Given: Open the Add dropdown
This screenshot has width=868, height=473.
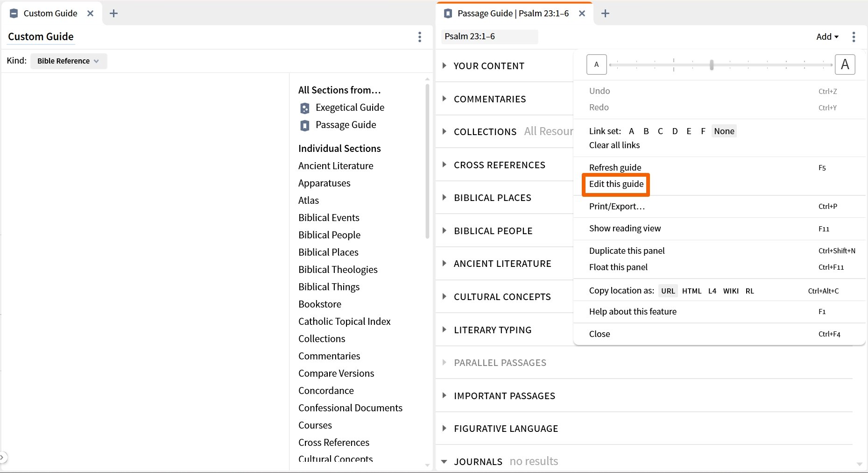Looking at the screenshot, I should (x=827, y=36).
